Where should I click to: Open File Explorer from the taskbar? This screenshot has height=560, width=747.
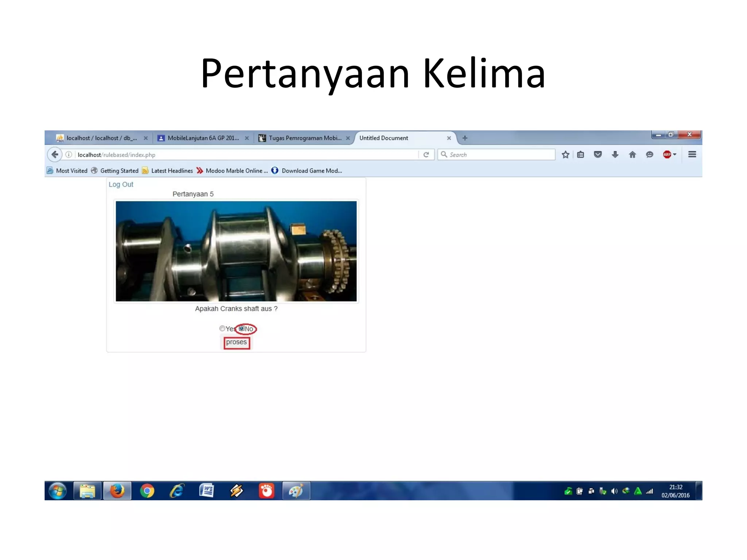point(88,491)
